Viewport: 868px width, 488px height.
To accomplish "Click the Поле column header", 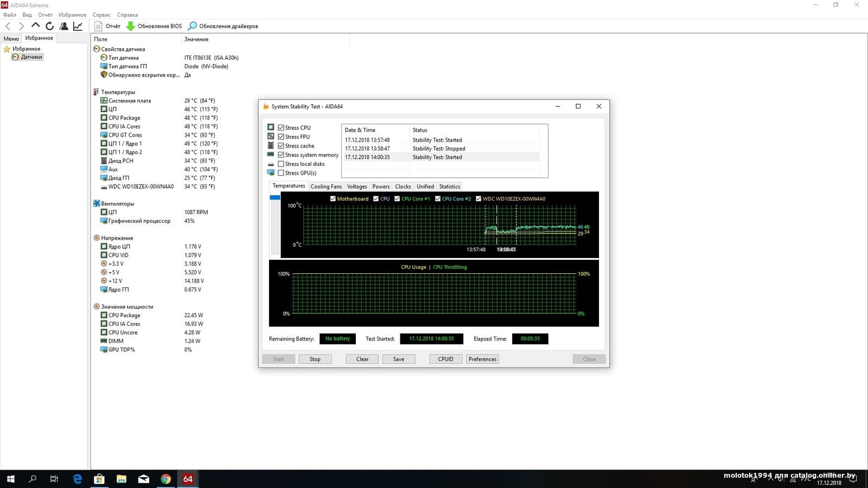I will (x=136, y=39).
